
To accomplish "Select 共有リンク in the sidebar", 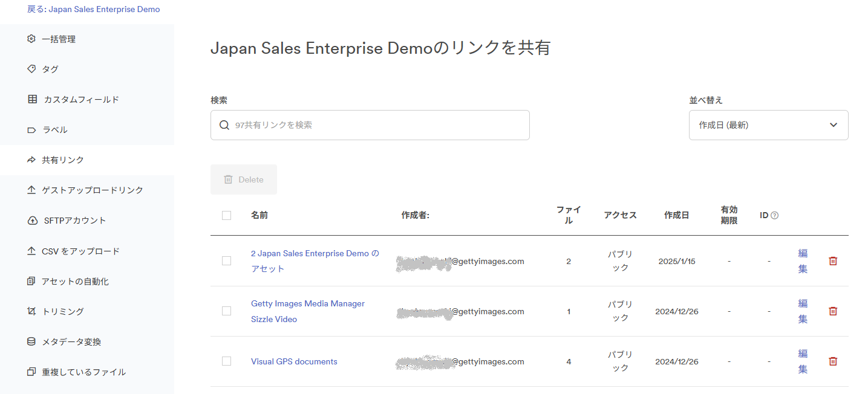I will (x=87, y=160).
